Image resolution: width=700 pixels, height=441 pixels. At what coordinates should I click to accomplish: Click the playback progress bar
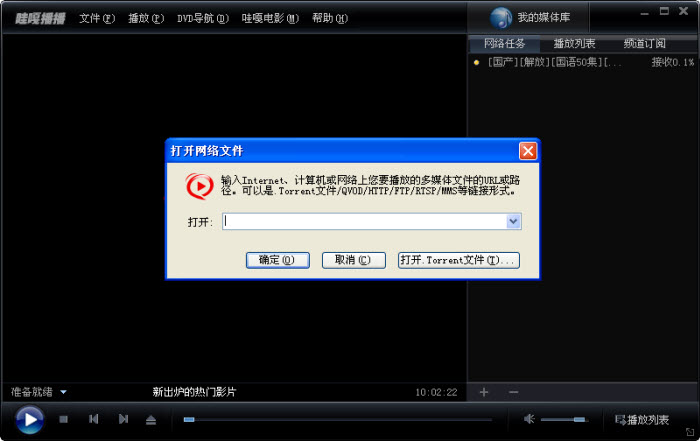338,420
